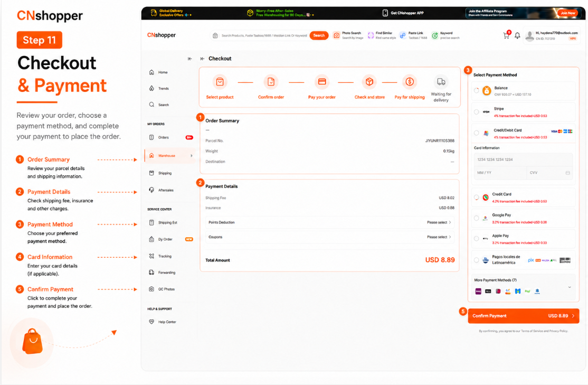Select Google Pay payment method
Screen dimensions: 588x385
point(476,218)
